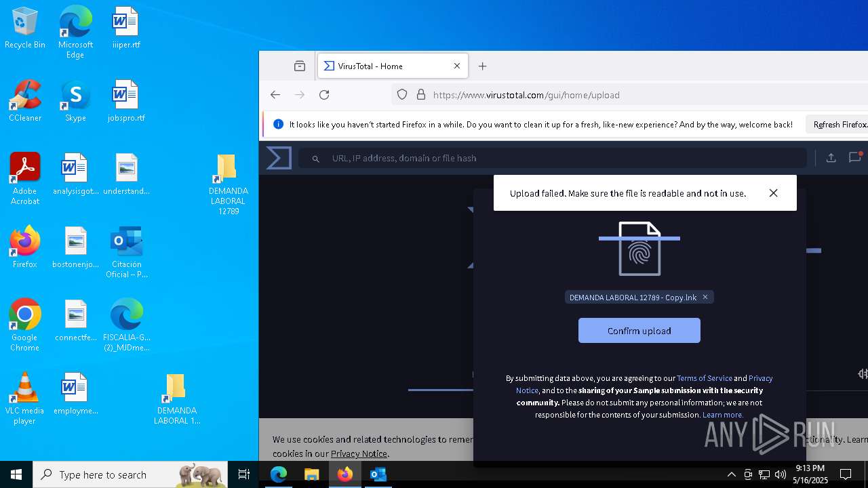Open Firefox list all tabs button
This screenshot has width=868, height=488.
(x=300, y=66)
